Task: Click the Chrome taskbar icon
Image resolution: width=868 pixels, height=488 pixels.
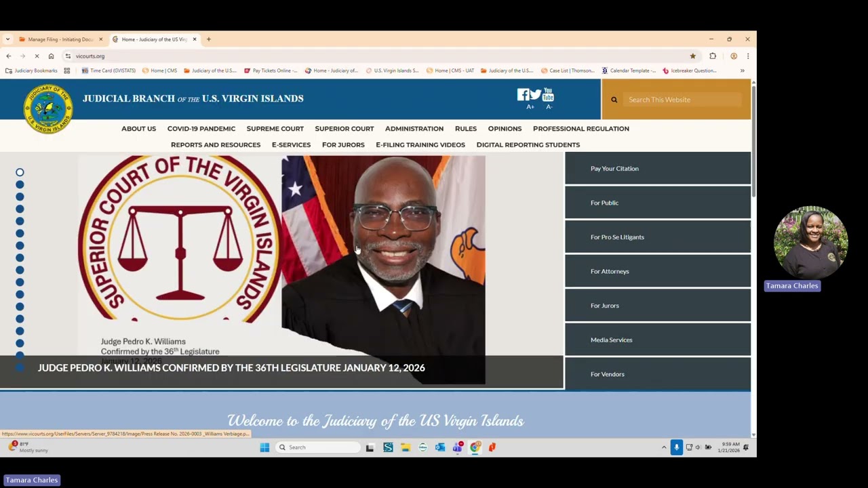Action: 475,447
